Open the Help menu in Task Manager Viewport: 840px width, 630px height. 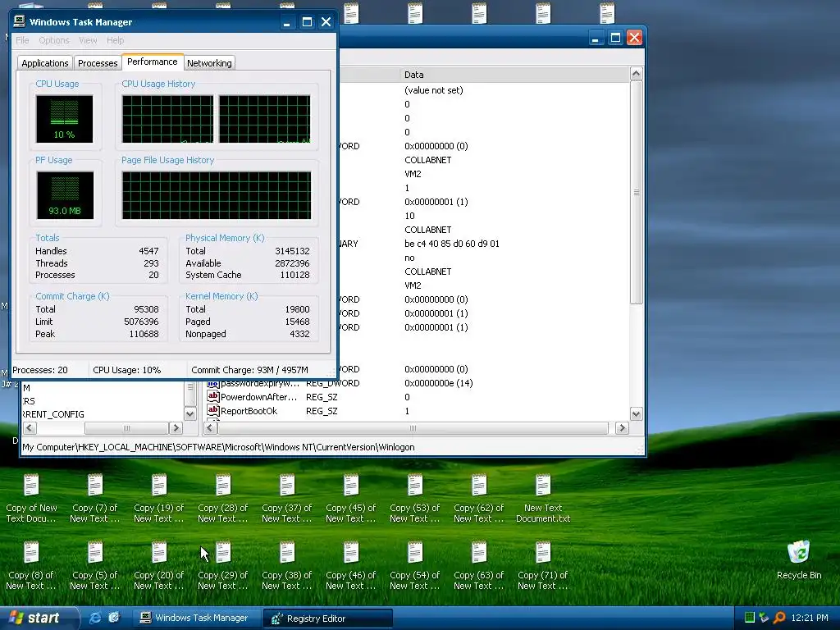(115, 40)
